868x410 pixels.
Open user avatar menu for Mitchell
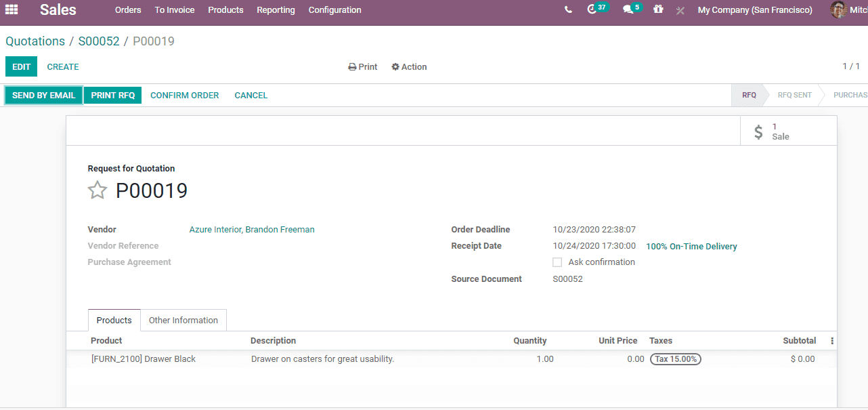tap(848, 9)
